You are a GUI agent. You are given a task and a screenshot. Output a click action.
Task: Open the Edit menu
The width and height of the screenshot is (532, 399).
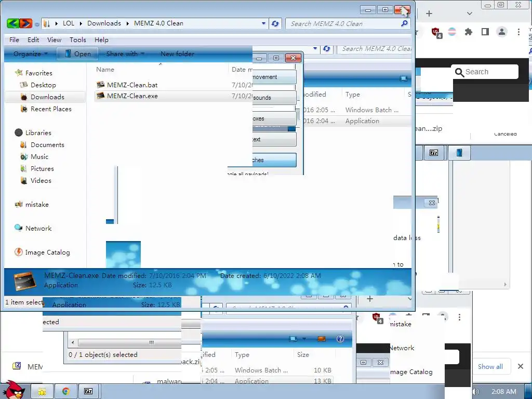tap(33, 39)
